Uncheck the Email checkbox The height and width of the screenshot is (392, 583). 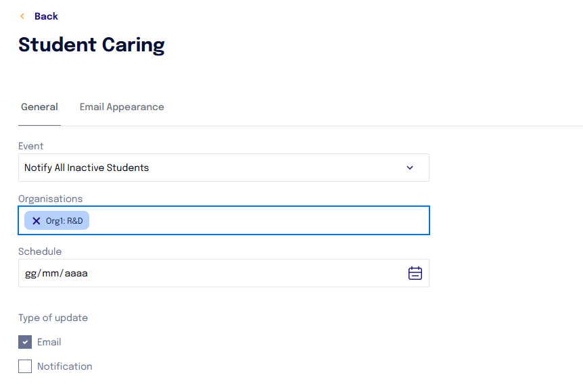[25, 342]
